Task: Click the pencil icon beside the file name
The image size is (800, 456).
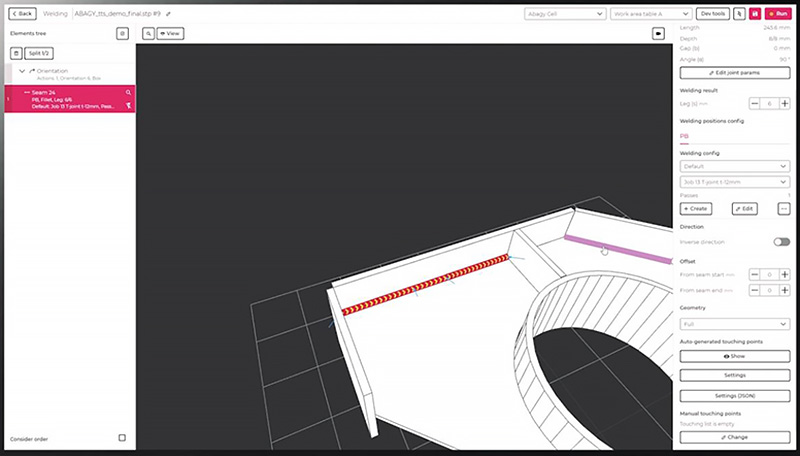Action: 168,14
